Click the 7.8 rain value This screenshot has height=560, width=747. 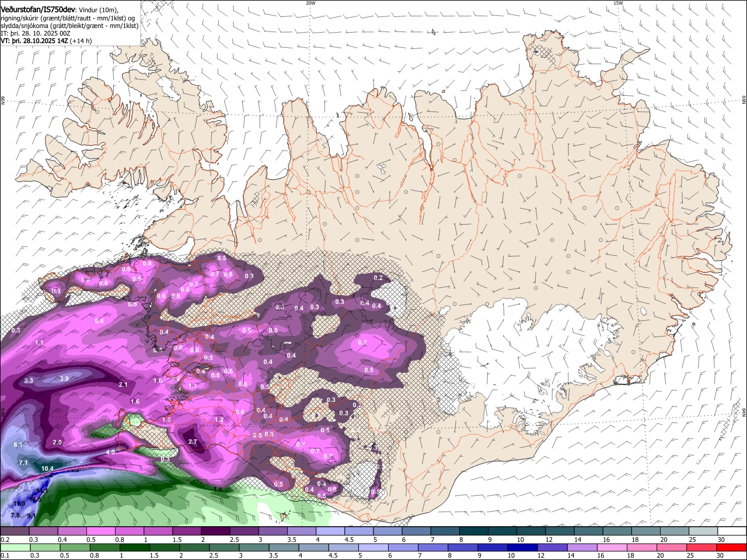[15, 515]
